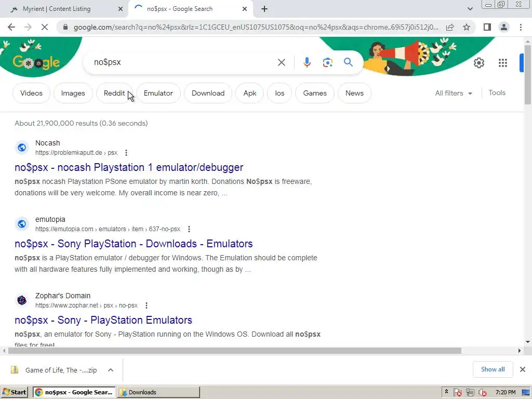Show all downloads
This screenshot has height=399, width=532.
pos(493,369)
